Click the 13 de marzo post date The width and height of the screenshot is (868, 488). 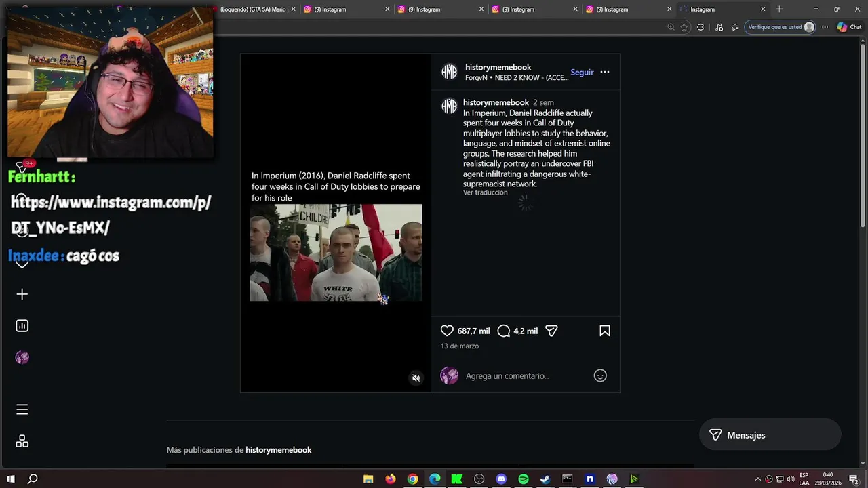pos(460,346)
